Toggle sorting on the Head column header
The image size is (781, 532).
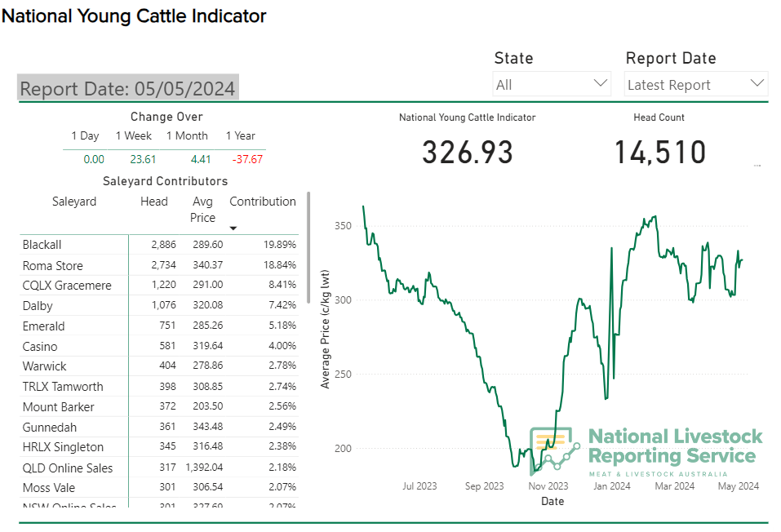(x=154, y=202)
